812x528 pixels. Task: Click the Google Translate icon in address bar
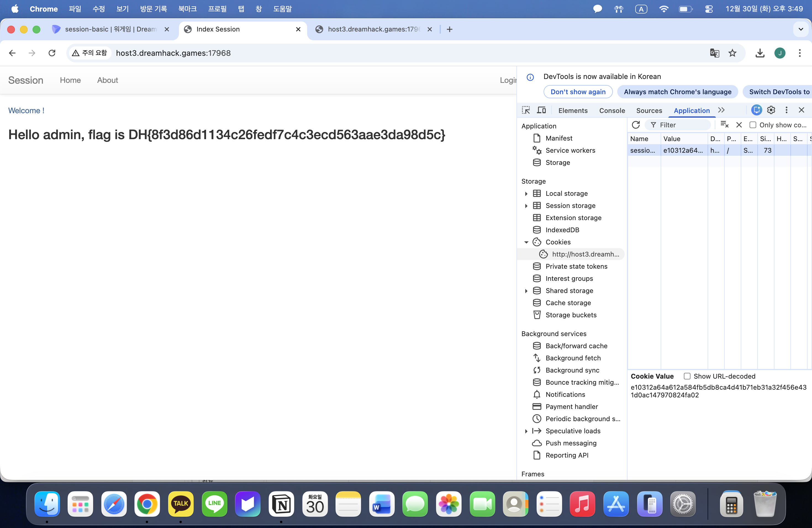[x=715, y=53]
